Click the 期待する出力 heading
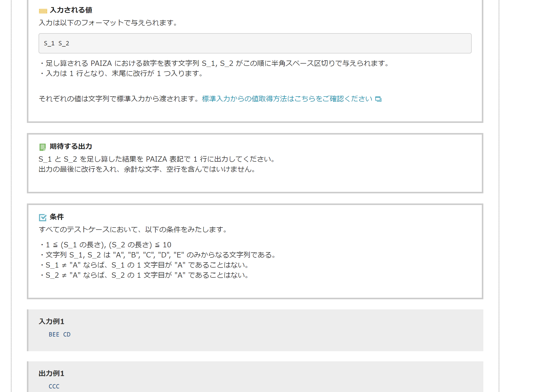The image size is (547, 392). pyautogui.click(x=71, y=146)
